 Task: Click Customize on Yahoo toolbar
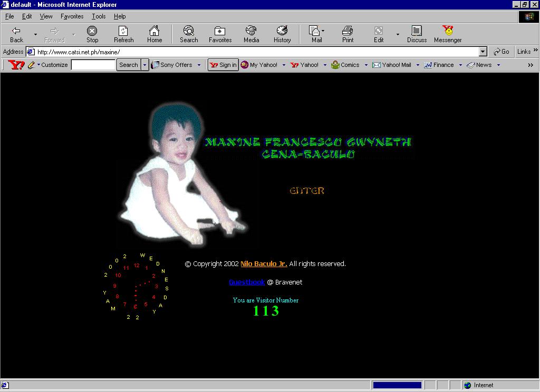pos(54,65)
